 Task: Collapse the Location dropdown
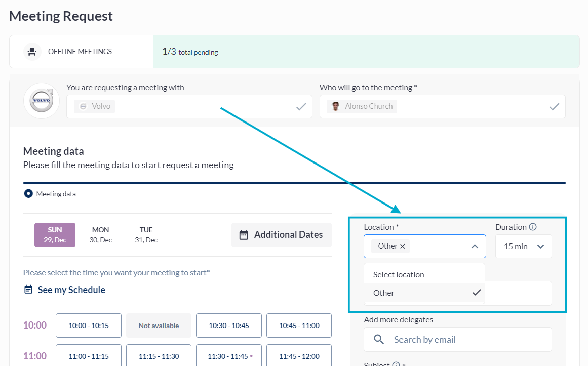coord(475,247)
